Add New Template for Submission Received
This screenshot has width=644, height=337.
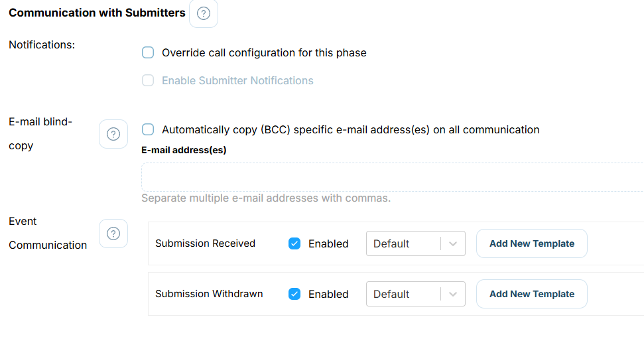(x=532, y=243)
